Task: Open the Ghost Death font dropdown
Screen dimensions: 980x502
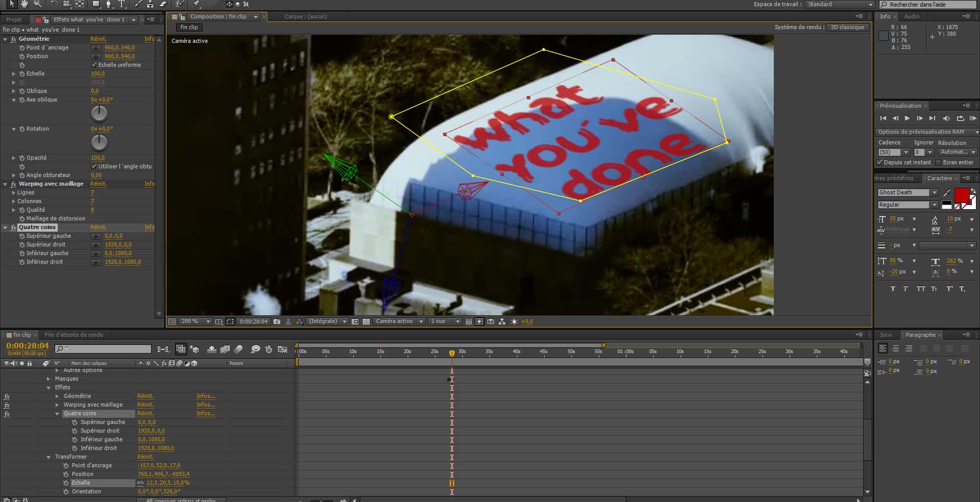Action: pos(908,192)
